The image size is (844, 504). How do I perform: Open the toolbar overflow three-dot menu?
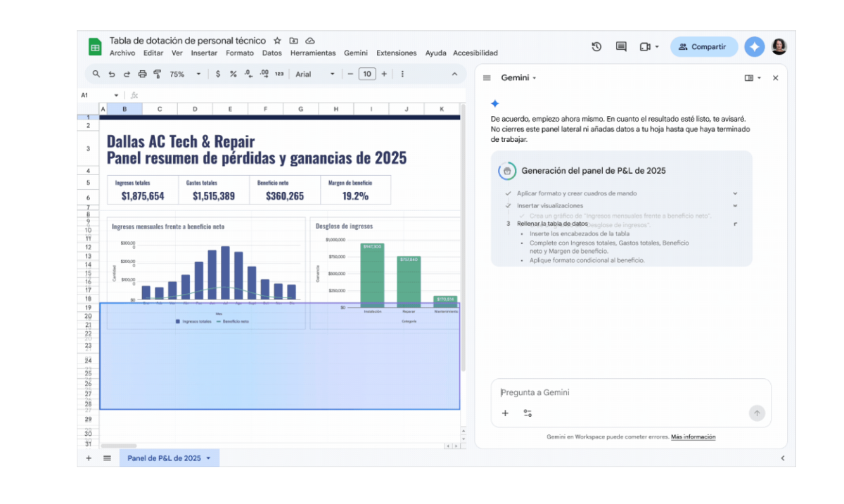pyautogui.click(x=402, y=74)
